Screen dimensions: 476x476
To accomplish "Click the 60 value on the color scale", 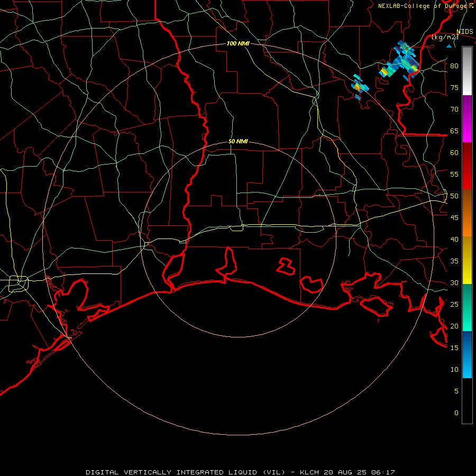I will click(x=454, y=153).
